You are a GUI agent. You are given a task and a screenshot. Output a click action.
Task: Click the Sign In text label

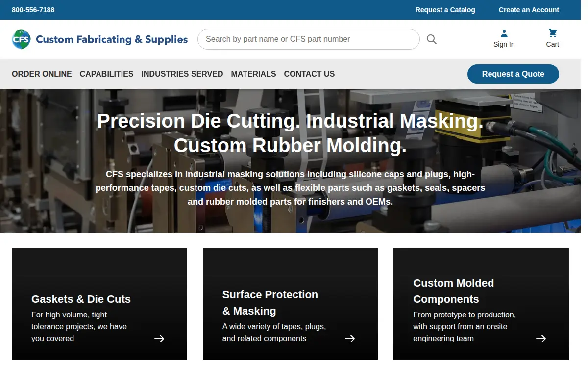pyautogui.click(x=504, y=44)
